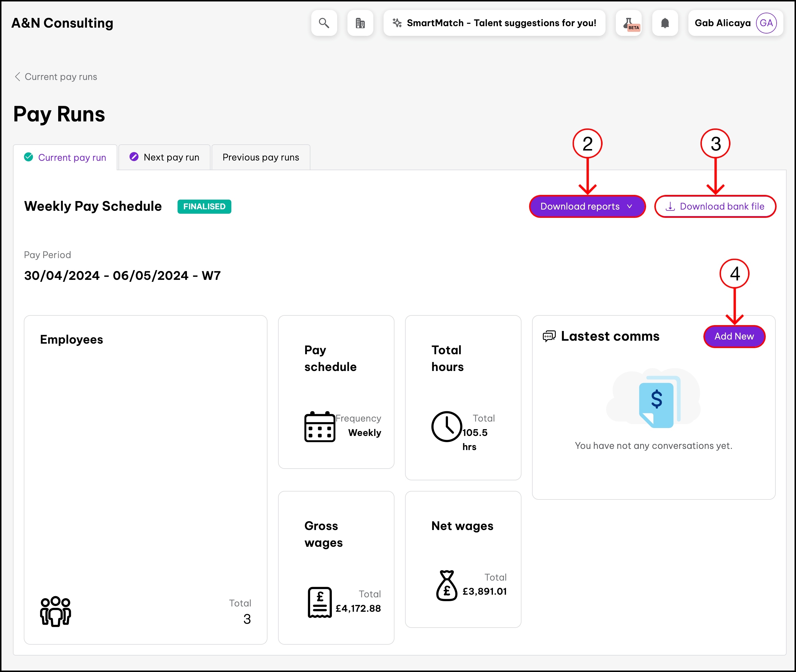Open the notifications bell
The width and height of the screenshot is (796, 672).
[x=665, y=23]
